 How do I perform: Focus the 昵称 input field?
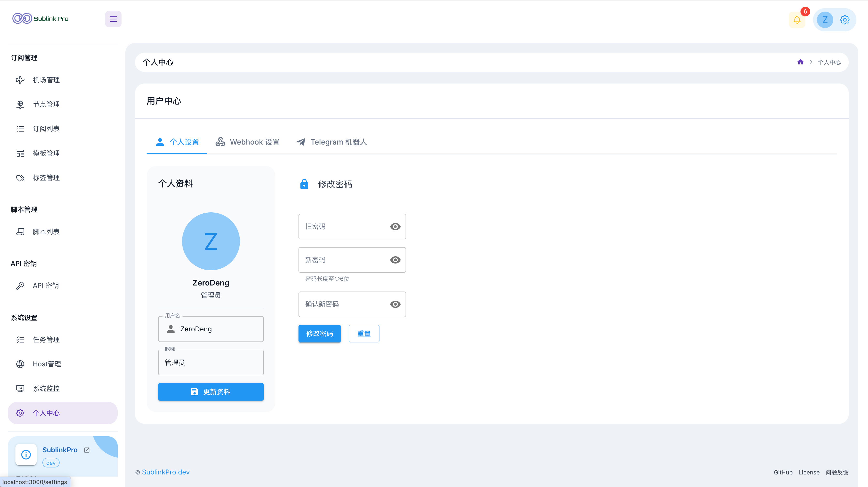tap(211, 362)
